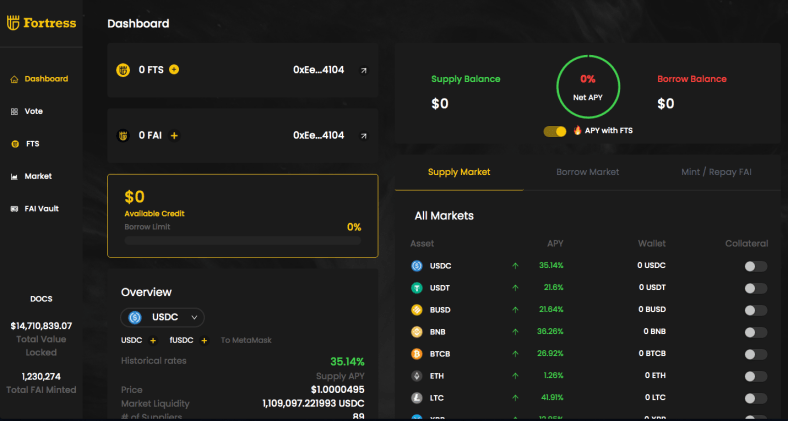Click the Vote grid icon

pos(14,112)
